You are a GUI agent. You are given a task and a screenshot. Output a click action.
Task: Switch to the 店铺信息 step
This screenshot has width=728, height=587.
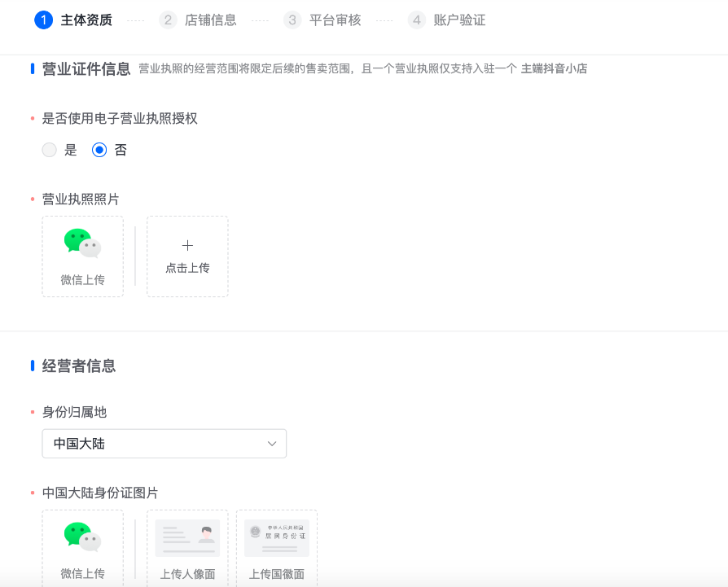coord(210,20)
